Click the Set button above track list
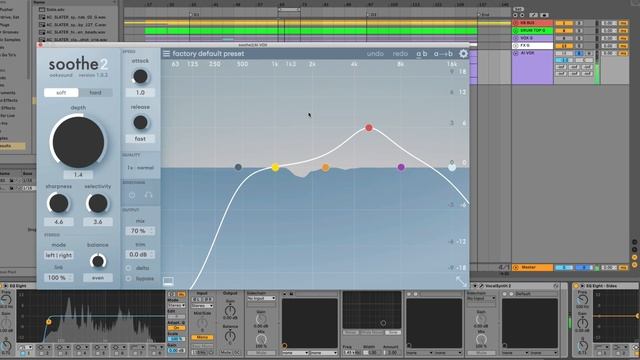Viewport: 640px width, 360px height. 518,9
